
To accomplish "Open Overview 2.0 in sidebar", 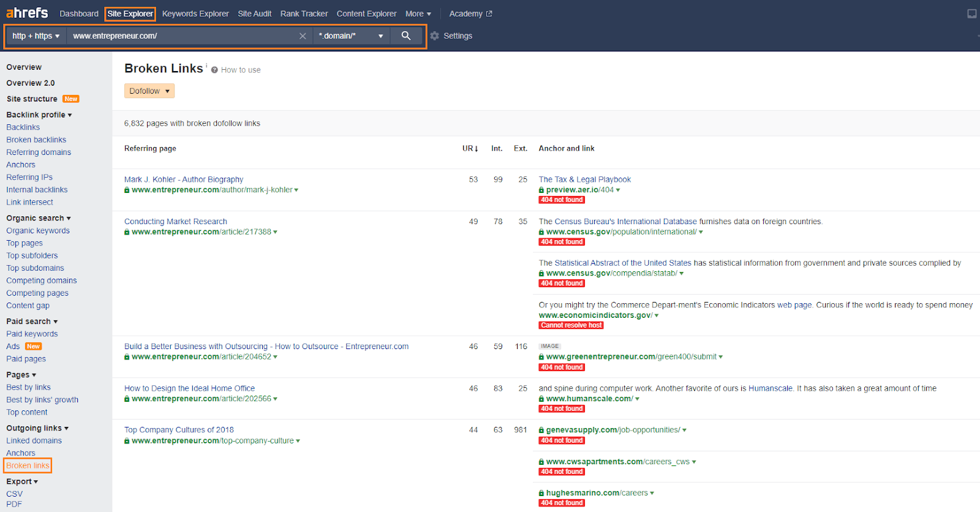I will point(31,83).
